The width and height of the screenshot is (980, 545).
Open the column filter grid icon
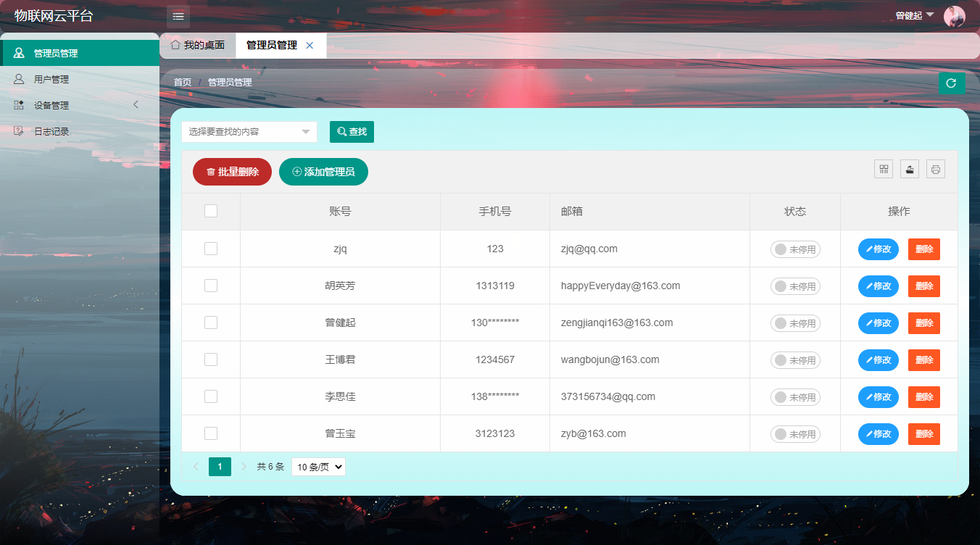(884, 169)
